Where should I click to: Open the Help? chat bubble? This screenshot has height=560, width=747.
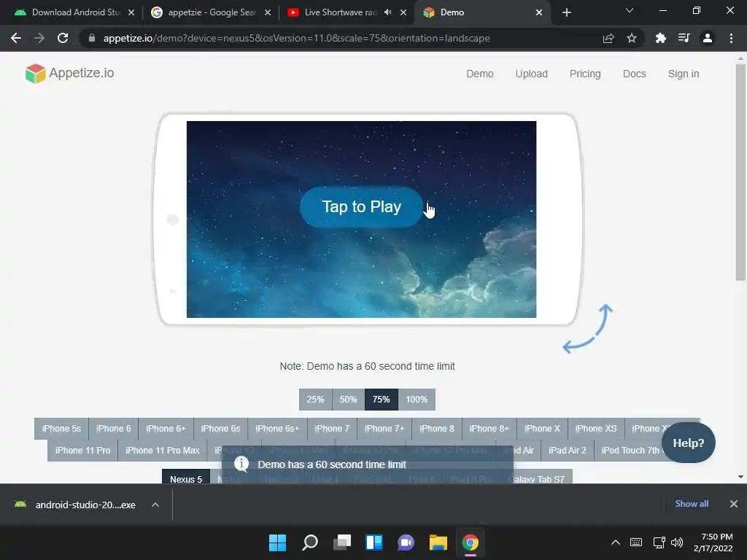(689, 443)
